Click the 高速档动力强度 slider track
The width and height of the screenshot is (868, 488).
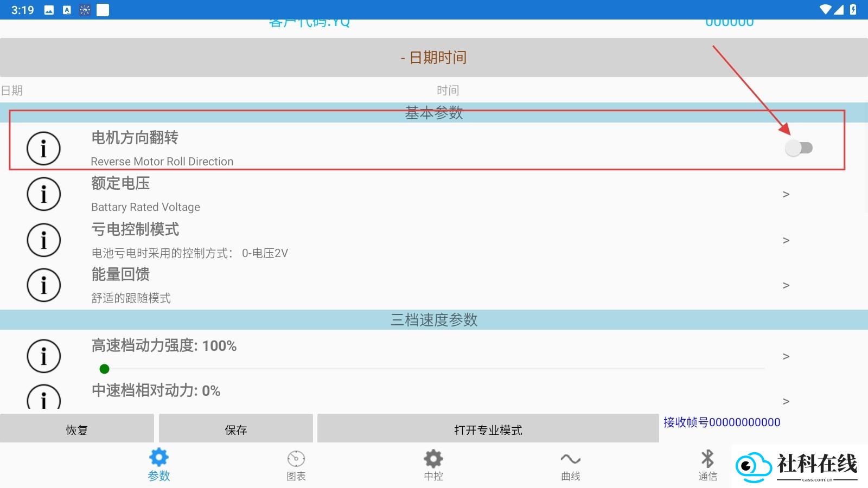pos(432,369)
